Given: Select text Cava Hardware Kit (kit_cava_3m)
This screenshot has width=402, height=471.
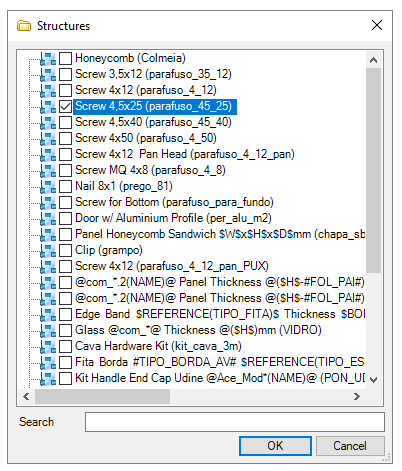Looking at the screenshot, I should click(158, 346).
